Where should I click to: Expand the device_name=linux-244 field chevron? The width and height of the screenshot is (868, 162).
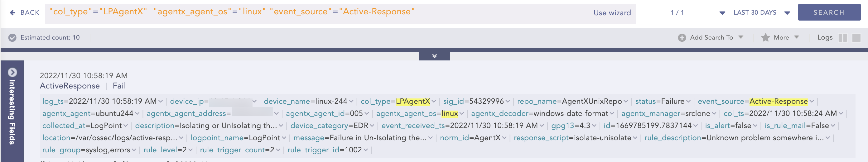point(351,101)
